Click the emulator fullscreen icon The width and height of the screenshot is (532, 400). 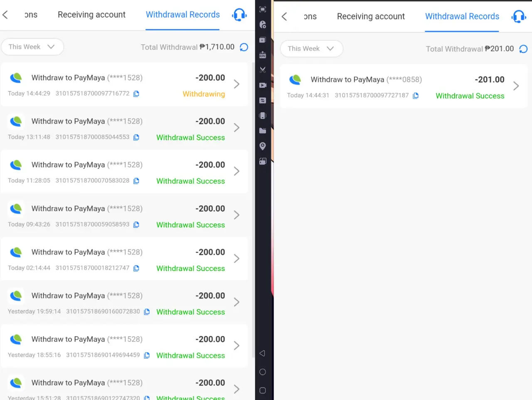pos(263,9)
